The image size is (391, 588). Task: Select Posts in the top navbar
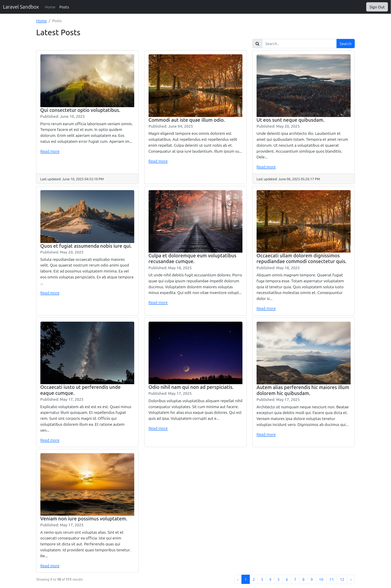pyautogui.click(x=64, y=7)
